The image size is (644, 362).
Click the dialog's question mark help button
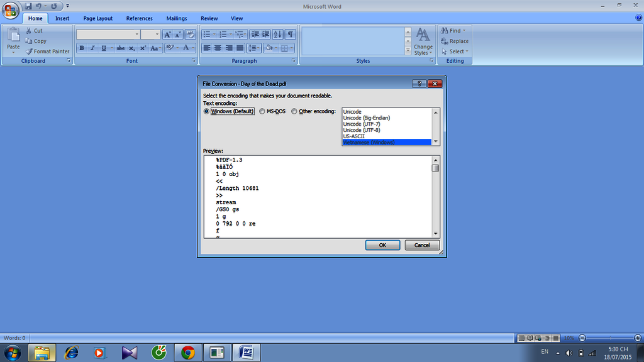point(419,84)
